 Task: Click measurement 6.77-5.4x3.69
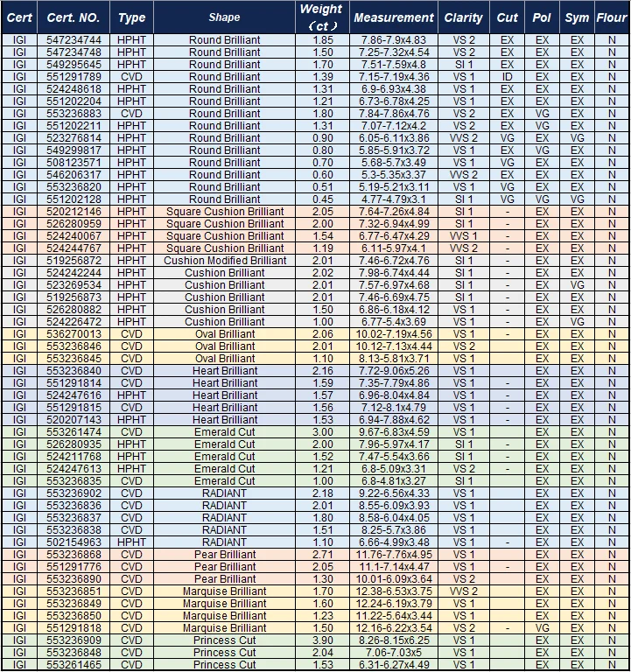click(394, 322)
